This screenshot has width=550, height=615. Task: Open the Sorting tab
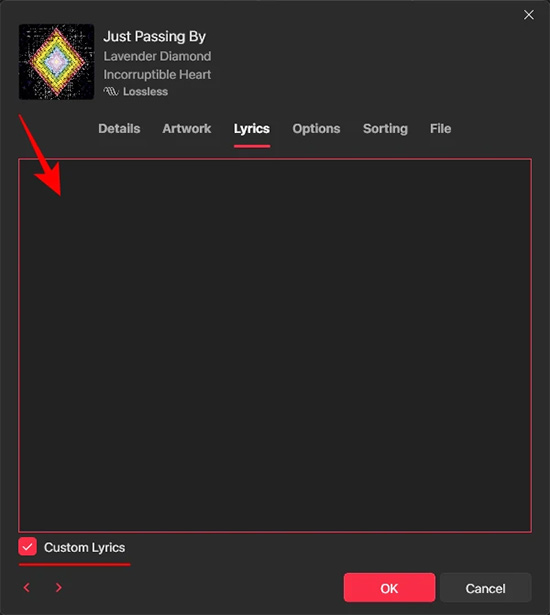[385, 129]
